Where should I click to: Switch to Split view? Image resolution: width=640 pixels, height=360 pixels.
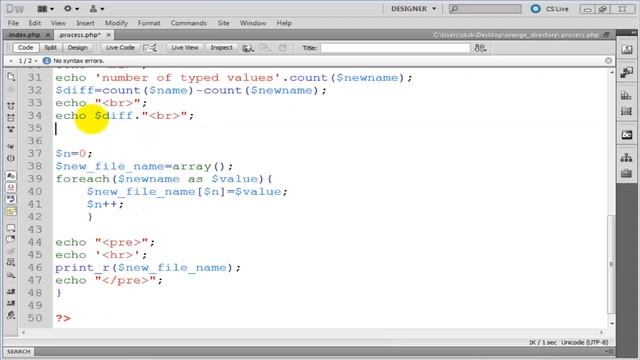click(x=51, y=48)
